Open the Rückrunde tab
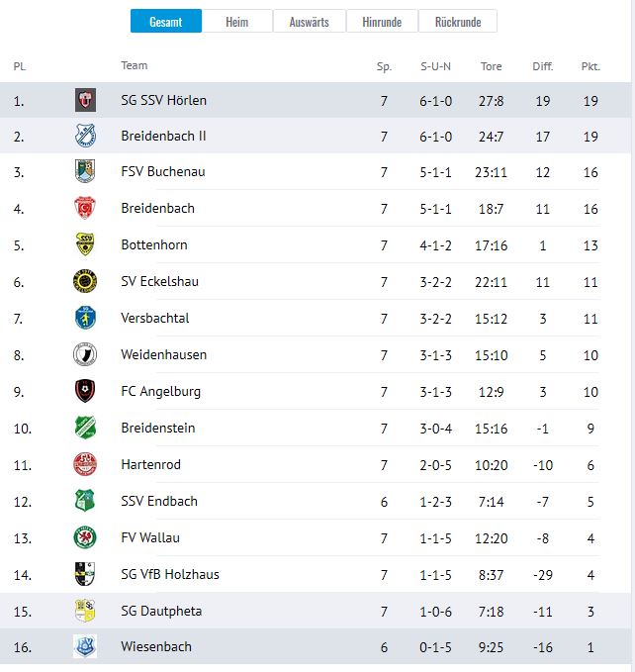Screen dimensions: 635x672 click(458, 22)
